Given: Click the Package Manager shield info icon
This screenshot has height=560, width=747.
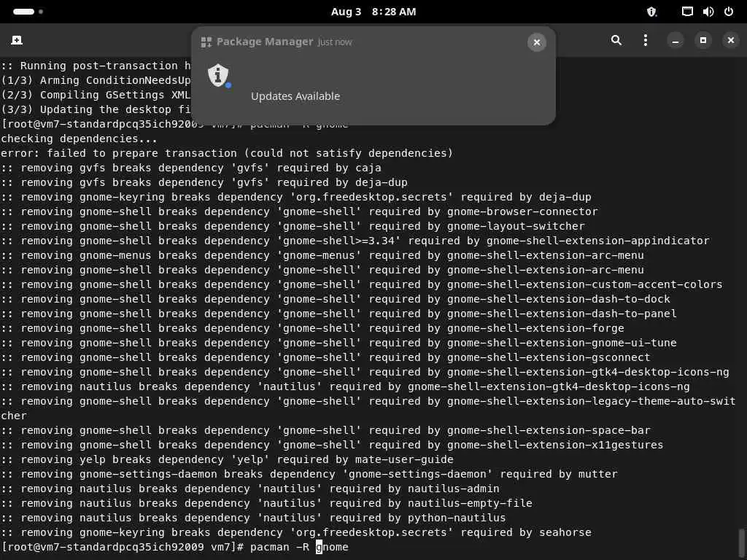Looking at the screenshot, I should click(218, 75).
